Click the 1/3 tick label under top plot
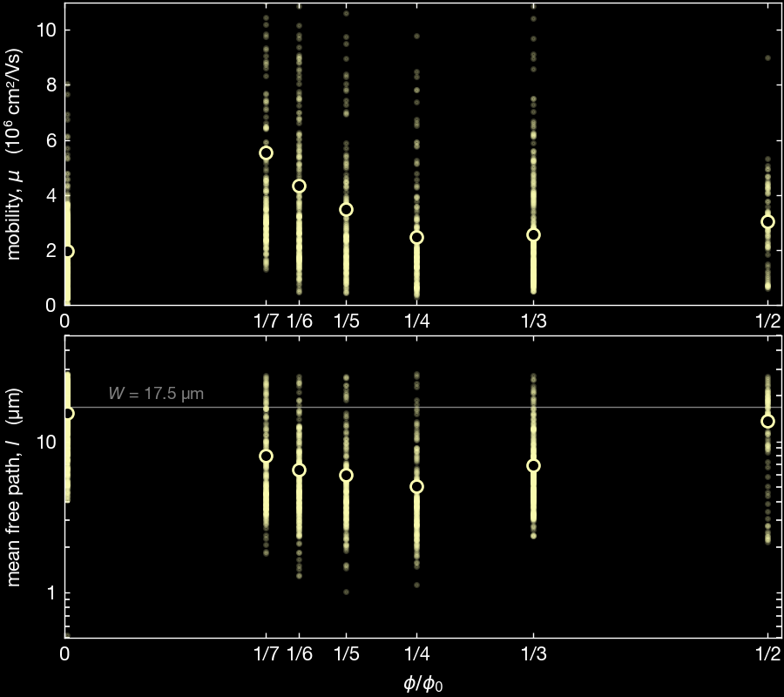Image resolution: width=784 pixels, height=697 pixels. coord(533,321)
